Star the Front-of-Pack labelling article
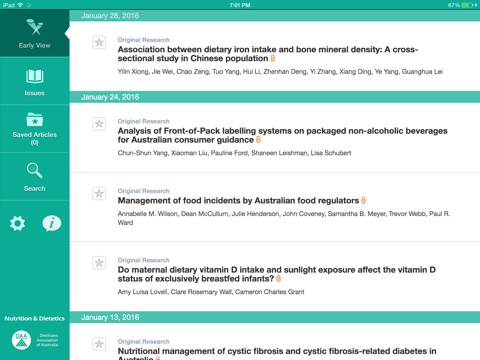Viewport: 480px width, 360px height. coord(99,124)
